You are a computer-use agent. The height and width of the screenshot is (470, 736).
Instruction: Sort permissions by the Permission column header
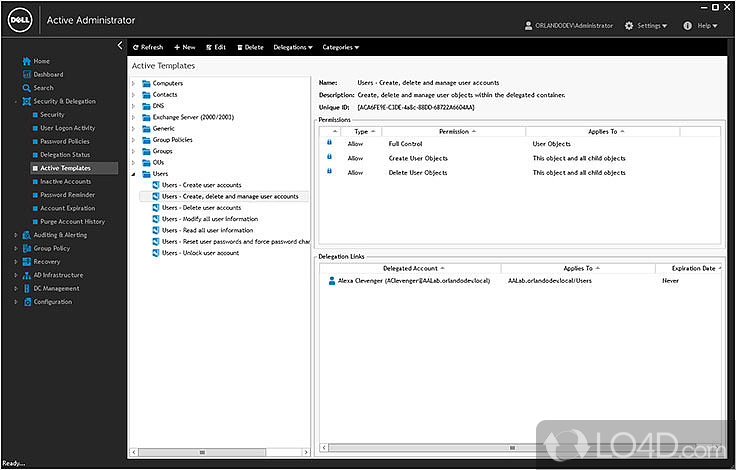click(x=456, y=131)
